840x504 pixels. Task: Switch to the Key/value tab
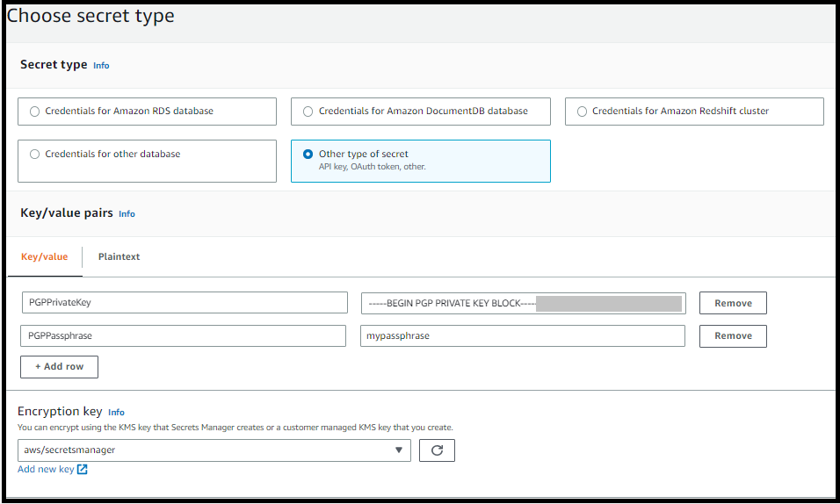44,257
